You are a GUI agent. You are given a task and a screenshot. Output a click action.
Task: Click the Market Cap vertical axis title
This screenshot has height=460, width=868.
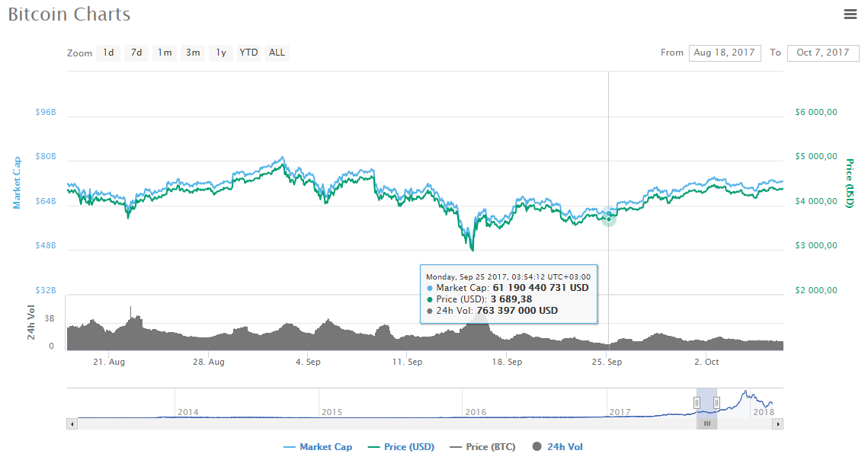click(x=17, y=183)
